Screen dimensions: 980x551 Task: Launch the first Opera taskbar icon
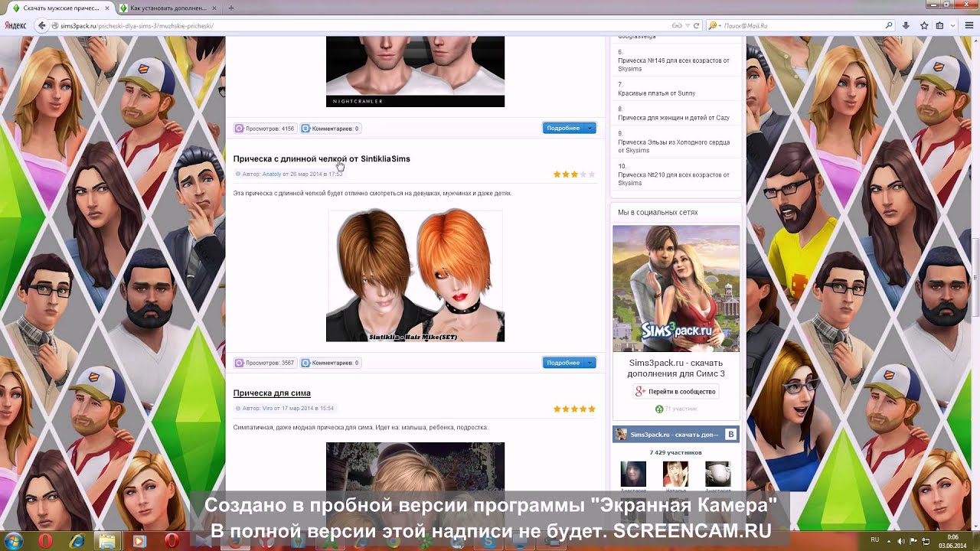click(46, 541)
